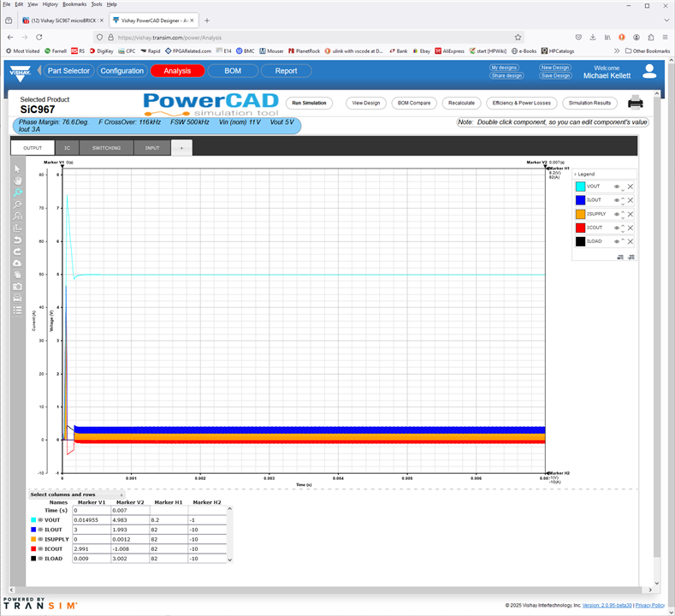Remove the ISUPPLY trace from legend
This screenshot has width=675, height=616.
click(x=631, y=214)
